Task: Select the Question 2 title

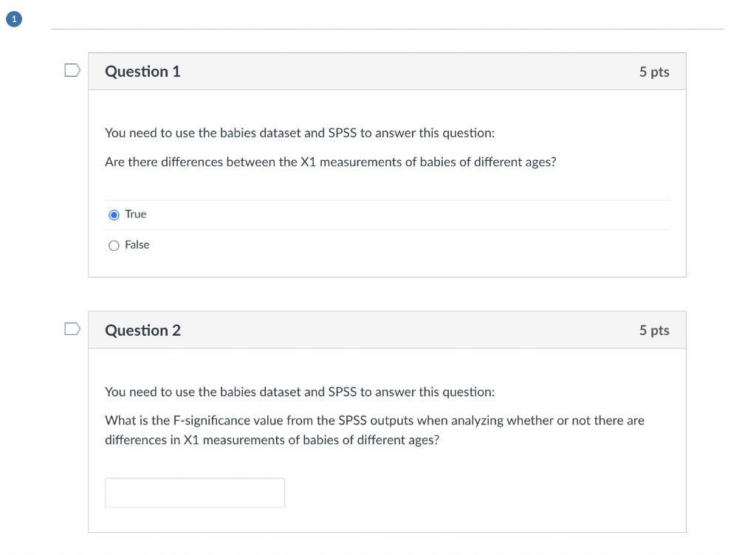Action: tap(142, 330)
